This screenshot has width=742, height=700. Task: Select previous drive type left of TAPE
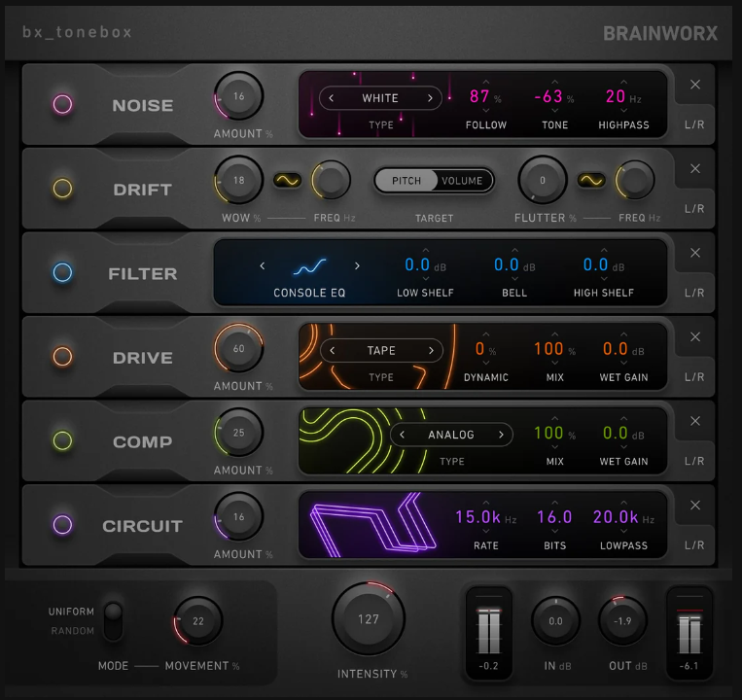333,350
